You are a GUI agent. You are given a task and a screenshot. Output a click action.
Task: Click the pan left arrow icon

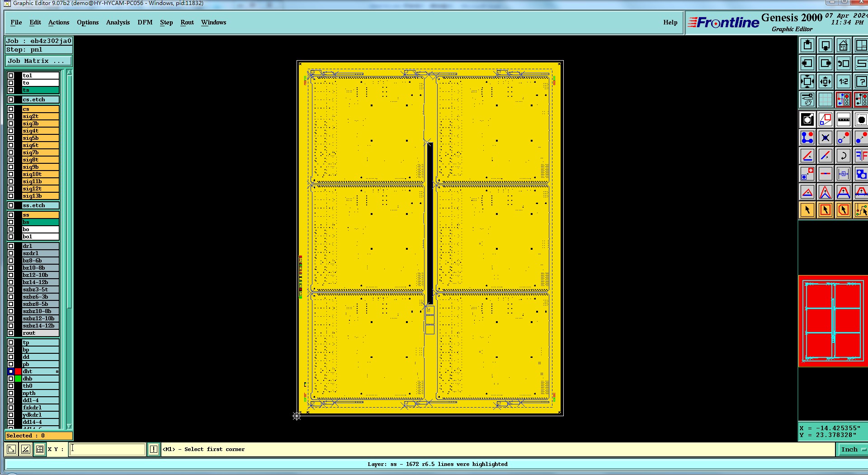pos(807,63)
